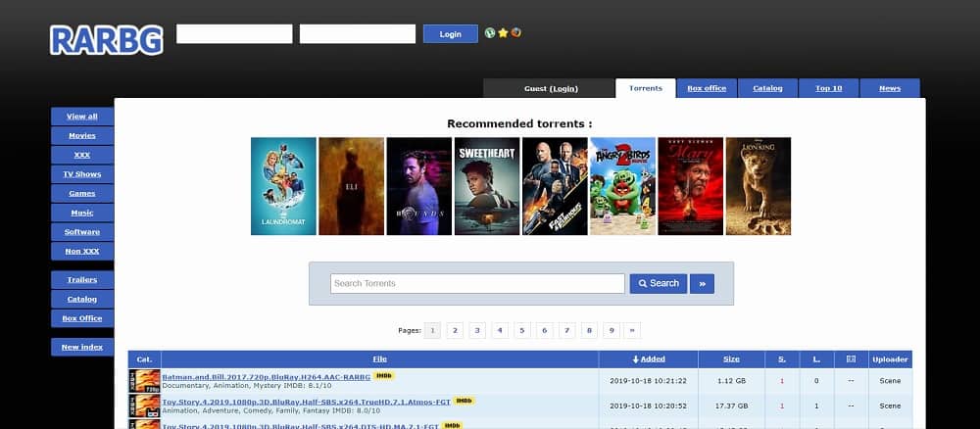This screenshot has height=429, width=980.
Task: Open the Top 10 tab
Action: pyautogui.click(x=829, y=88)
